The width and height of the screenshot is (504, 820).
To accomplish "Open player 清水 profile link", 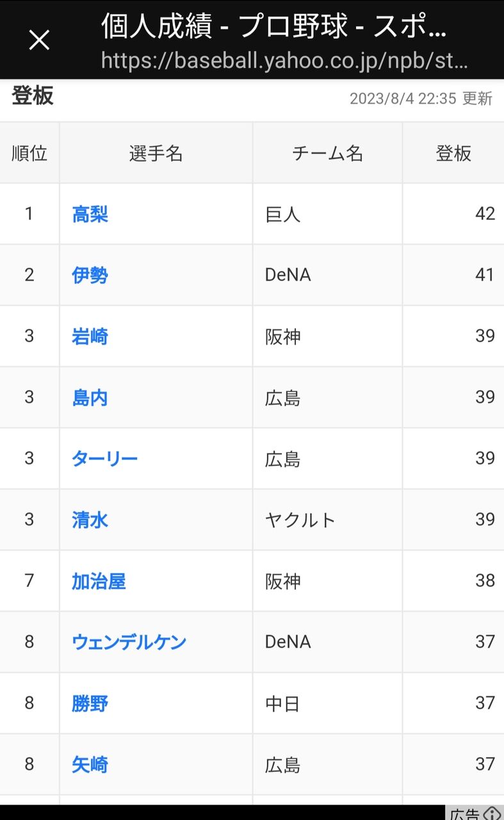I will click(x=90, y=520).
